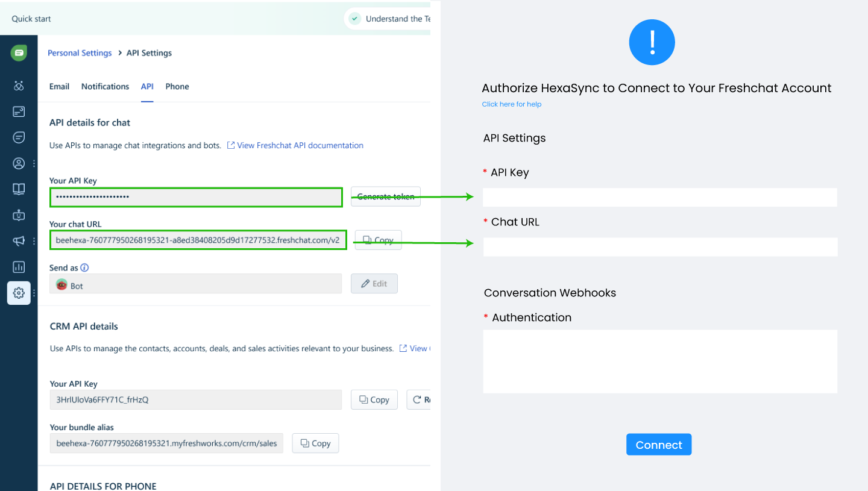Switch to the Email tab
Screen dimensions: 868x491
59,86
